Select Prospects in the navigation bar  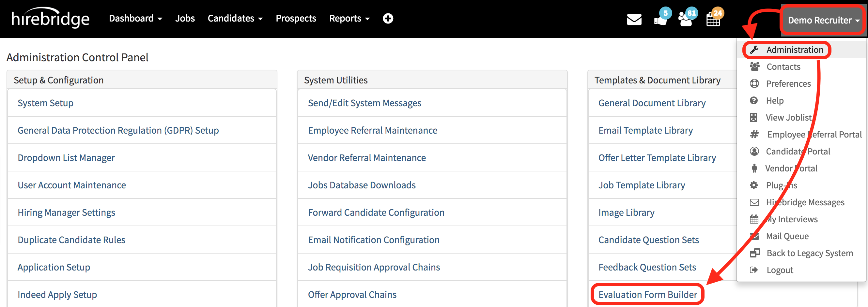pyautogui.click(x=296, y=19)
